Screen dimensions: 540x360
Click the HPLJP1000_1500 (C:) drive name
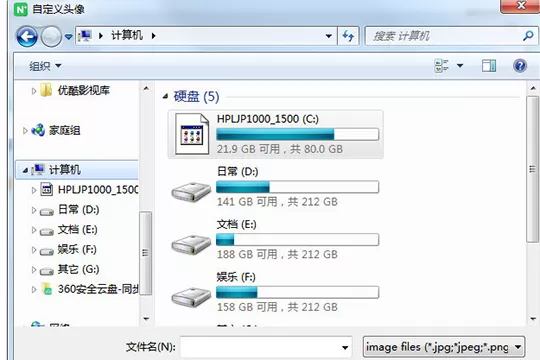tap(268, 119)
